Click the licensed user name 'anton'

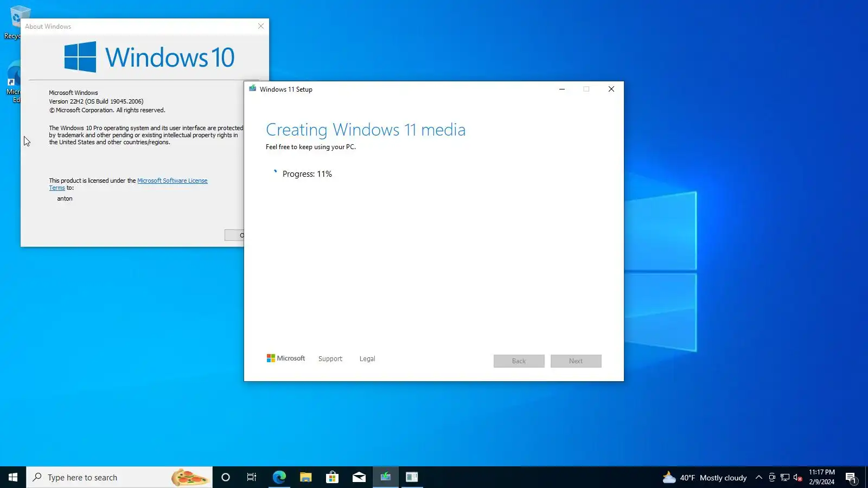coord(65,198)
